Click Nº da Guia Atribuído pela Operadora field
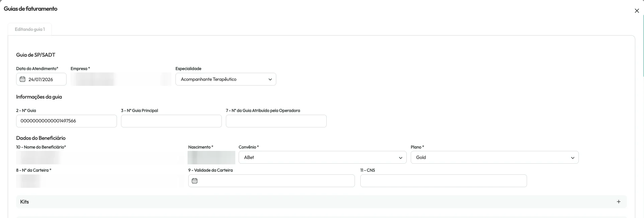Viewport: 644px width, 218px height. (x=276, y=121)
